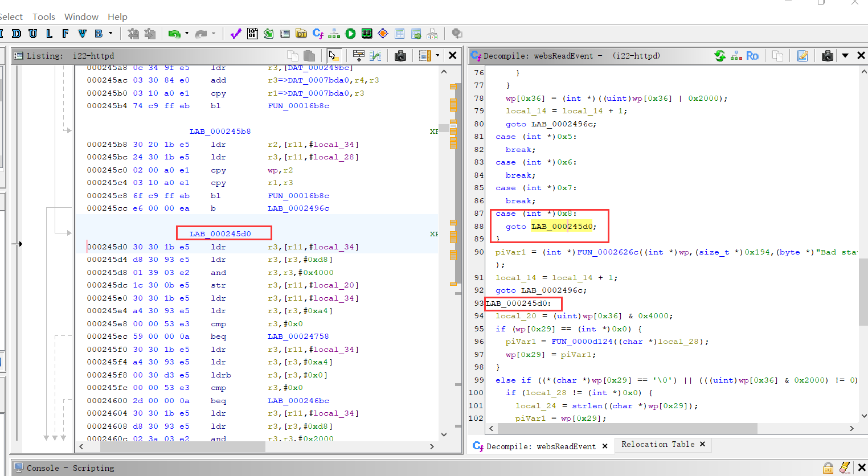Click the 'V' navigation icon in toolbar
The width and height of the screenshot is (868, 476).
tap(83, 34)
